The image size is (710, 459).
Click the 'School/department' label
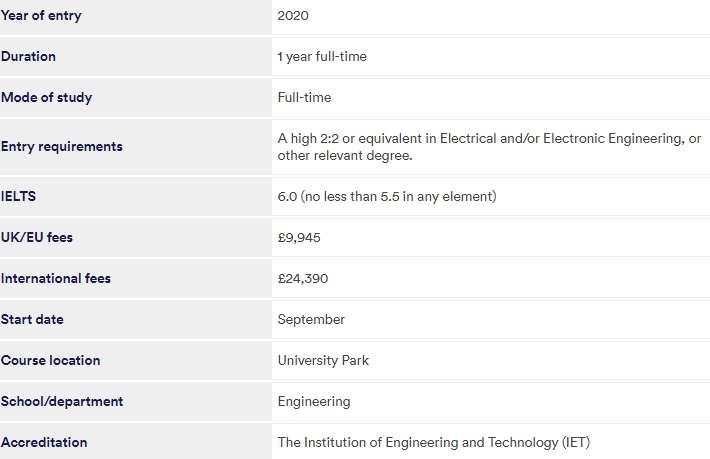coord(62,401)
